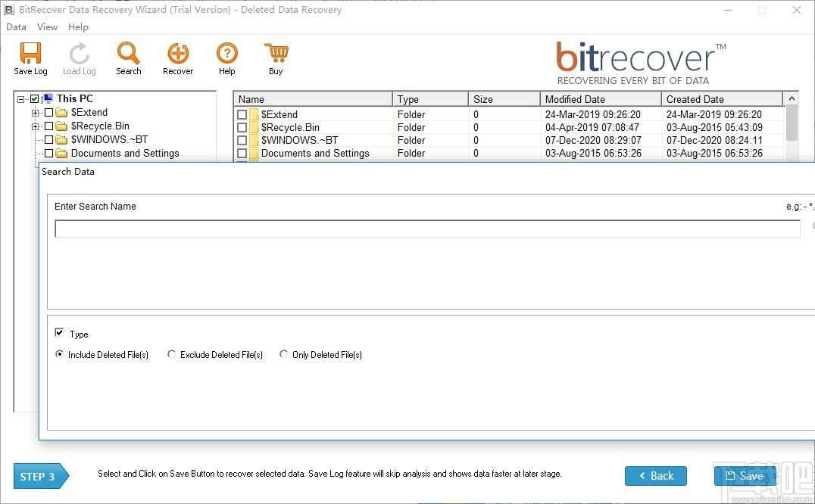The height and width of the screenshot is (504, 815).
Task: Click the file list scrollbar up arrow
Action: click(792, 98)
